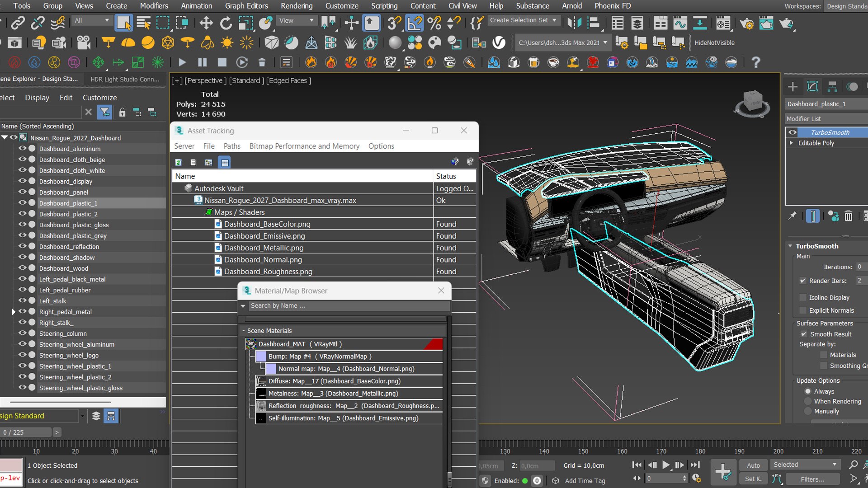Open the Graph Editors menu
Viewport: 868px width, 488px height.
(x=246, y=6)
